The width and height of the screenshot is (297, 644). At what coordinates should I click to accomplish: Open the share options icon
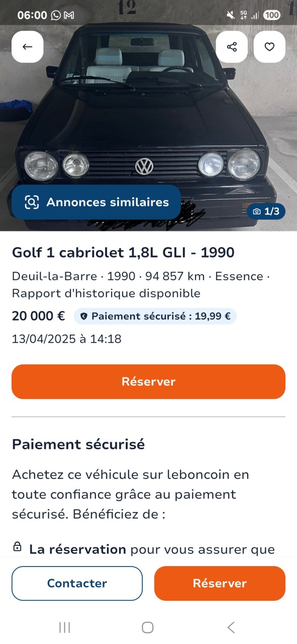pos(232,47)
